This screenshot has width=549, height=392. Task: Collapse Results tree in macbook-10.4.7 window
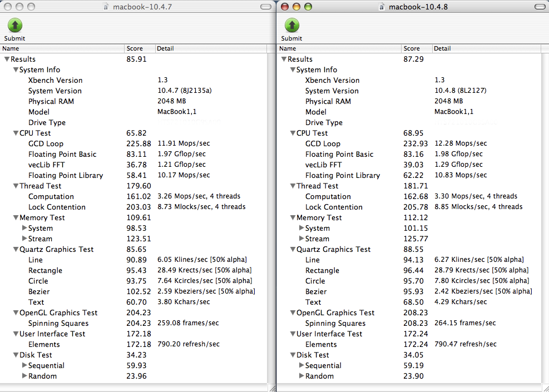[7, 59]
